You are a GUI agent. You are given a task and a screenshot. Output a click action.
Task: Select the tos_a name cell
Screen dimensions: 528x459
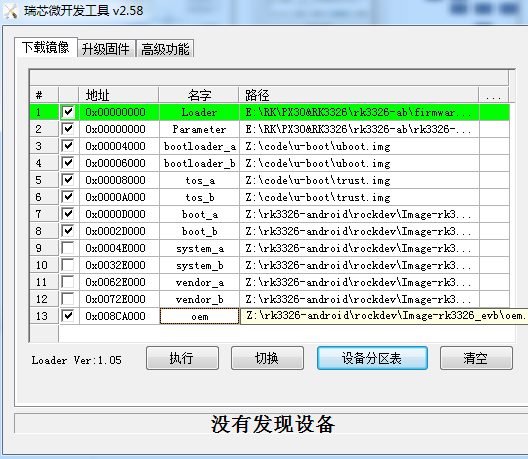point(199,180)
